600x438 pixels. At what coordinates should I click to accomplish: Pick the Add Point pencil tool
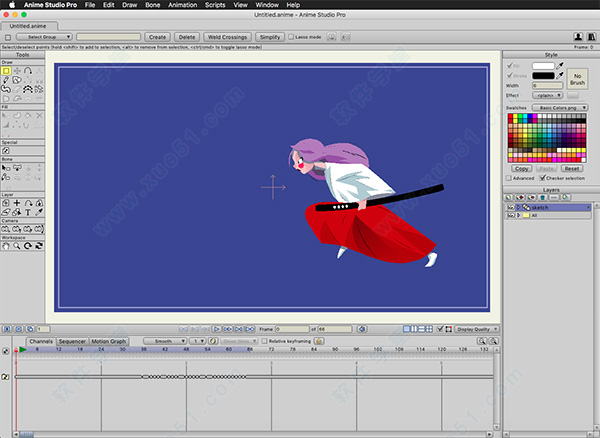tap(6, 80)
